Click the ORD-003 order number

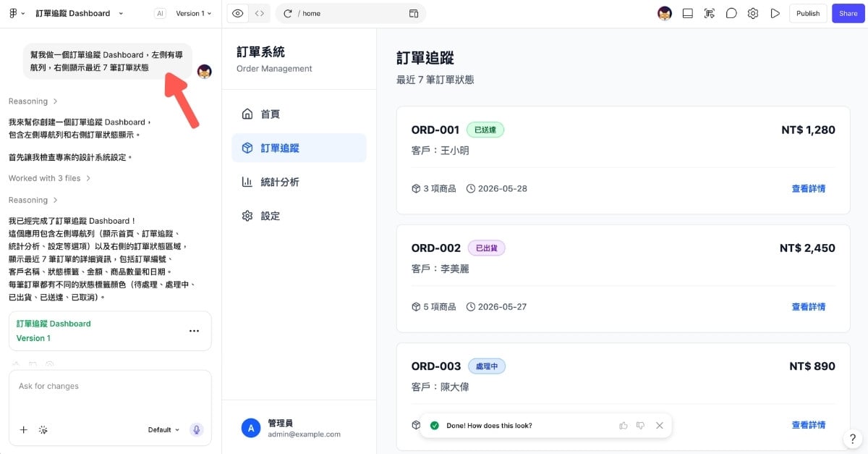(x=436, y=366)
